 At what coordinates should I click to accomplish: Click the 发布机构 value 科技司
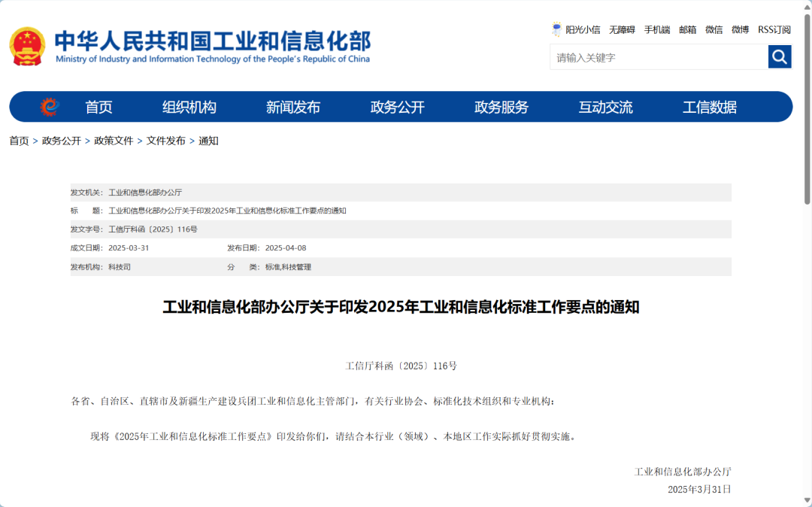point(119,267)
